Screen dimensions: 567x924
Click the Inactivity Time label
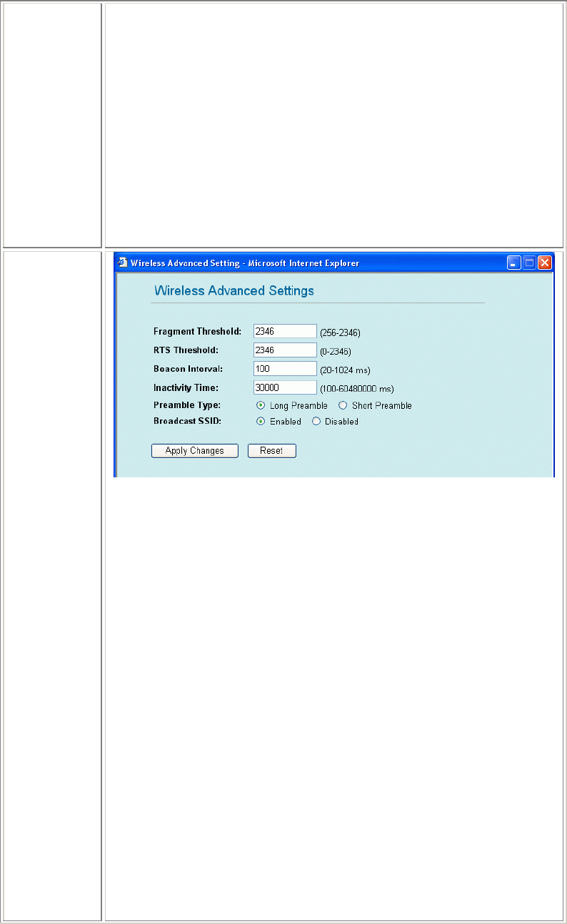click(x=186, y=387)
